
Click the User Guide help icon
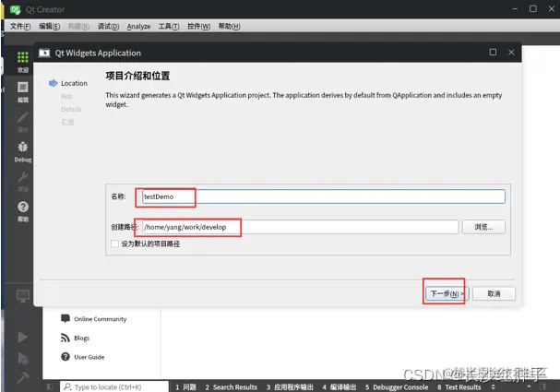(x=65, y=357)
